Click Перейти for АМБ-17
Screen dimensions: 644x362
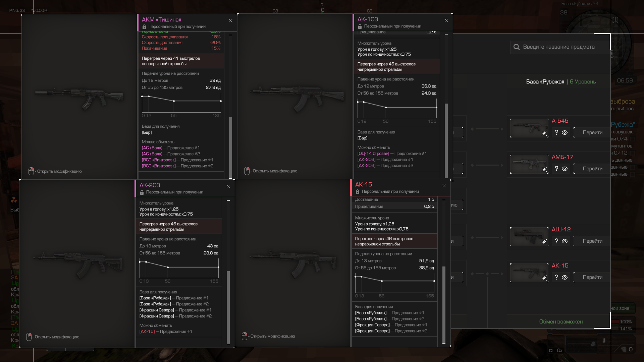(592, 169)
